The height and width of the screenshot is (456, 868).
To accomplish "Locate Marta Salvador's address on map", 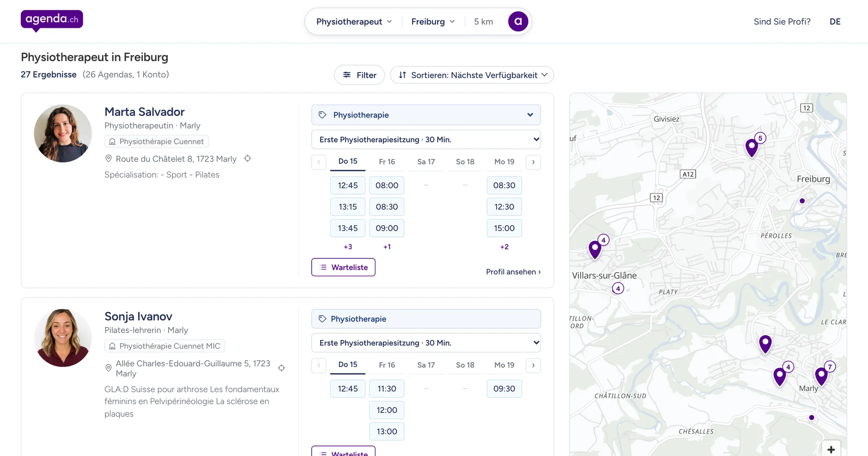I will (x=247, y=159).
